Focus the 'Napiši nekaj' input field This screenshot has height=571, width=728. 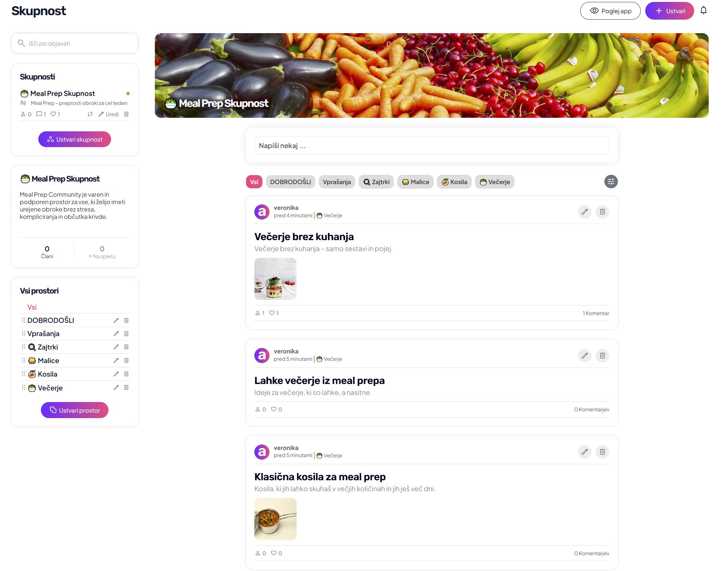(x=431, y=145)
